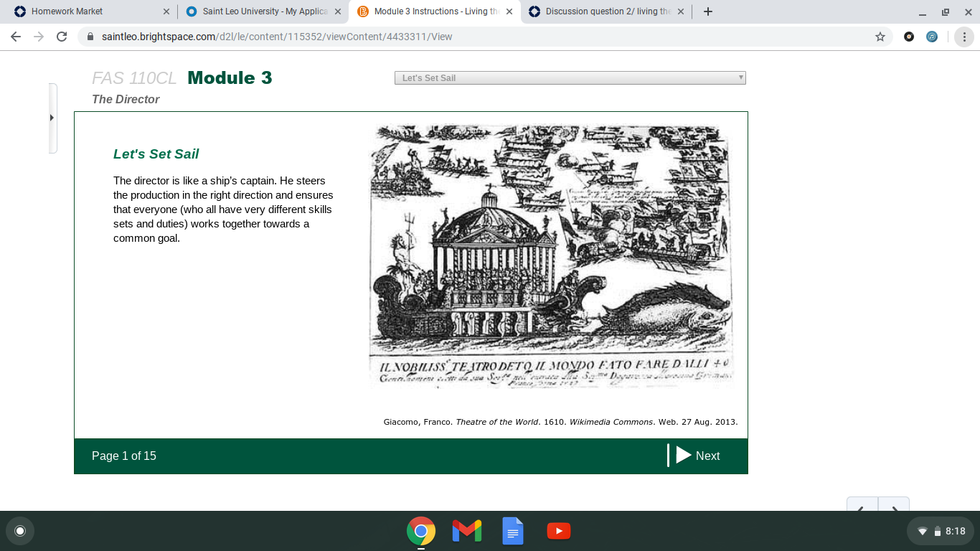980x551 pixels.
Task: Open Google Docs from the shelf
Action: [513, 531]
